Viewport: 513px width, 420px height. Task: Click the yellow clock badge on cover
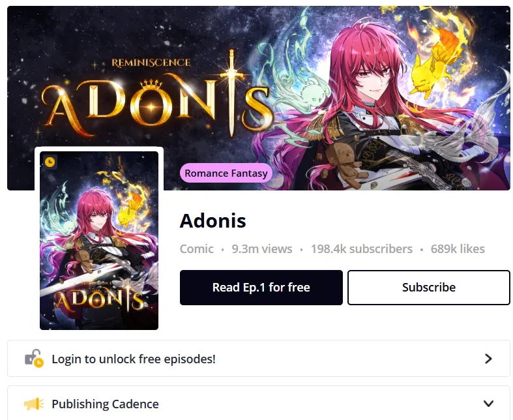click(50, 162)
